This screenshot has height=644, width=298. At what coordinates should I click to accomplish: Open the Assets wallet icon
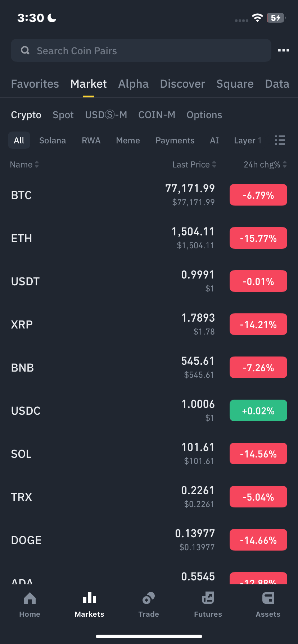point(268,598)
